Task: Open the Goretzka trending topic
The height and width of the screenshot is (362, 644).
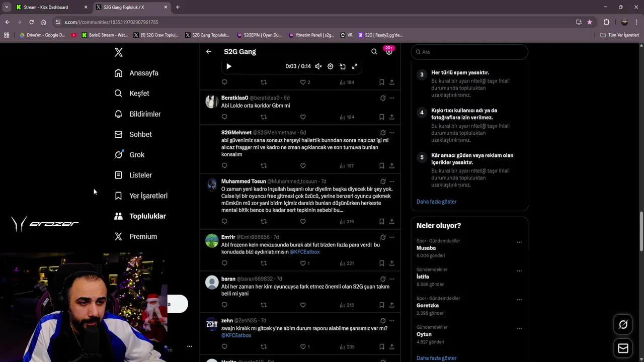Action: tap(428, 306)
